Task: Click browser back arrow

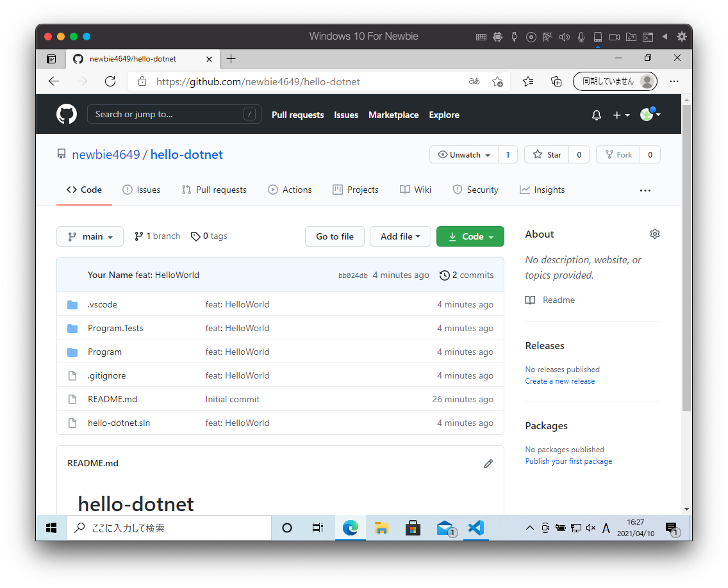Action: [54, 82]
